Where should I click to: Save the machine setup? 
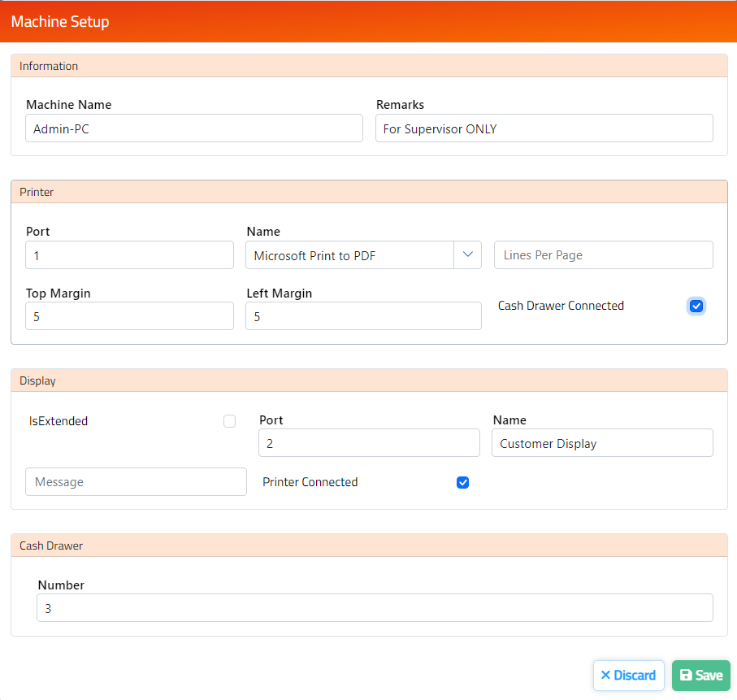pos(700,675)
